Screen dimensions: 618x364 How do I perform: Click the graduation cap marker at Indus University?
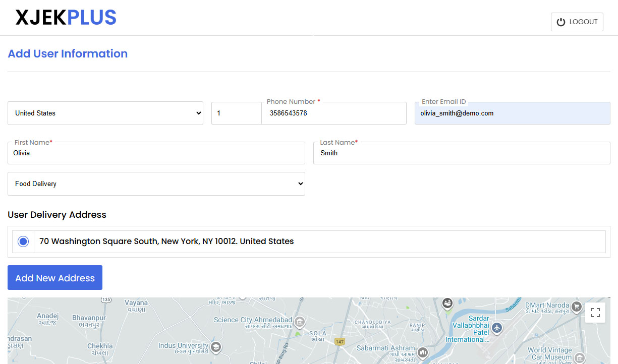tap(216, 347)
